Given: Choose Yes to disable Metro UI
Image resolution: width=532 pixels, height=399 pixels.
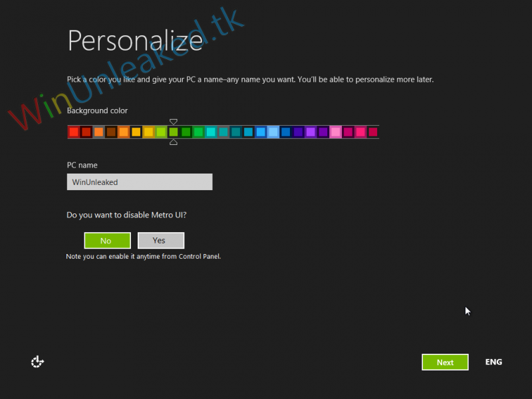Looking at the screenshot, I should click(x=161, y=241).
